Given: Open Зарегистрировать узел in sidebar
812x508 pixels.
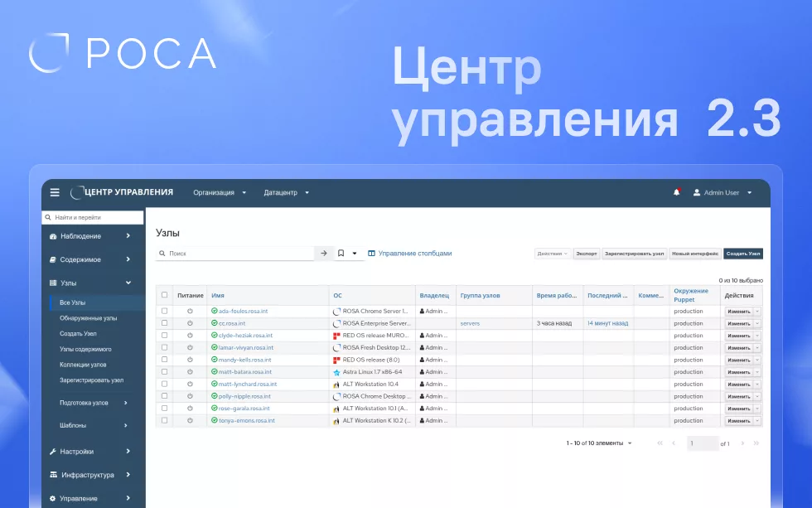Looking at the screenshot, I should point(92,380).
